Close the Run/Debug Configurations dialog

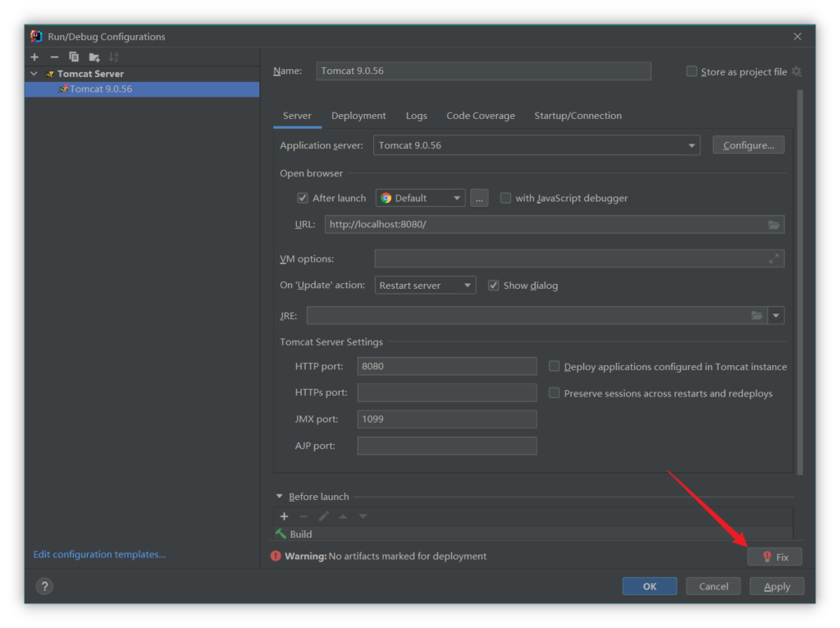[797, 36]
